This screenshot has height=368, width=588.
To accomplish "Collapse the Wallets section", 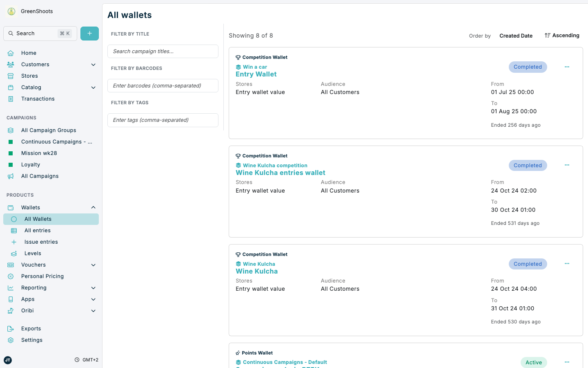I will (93, 207).
